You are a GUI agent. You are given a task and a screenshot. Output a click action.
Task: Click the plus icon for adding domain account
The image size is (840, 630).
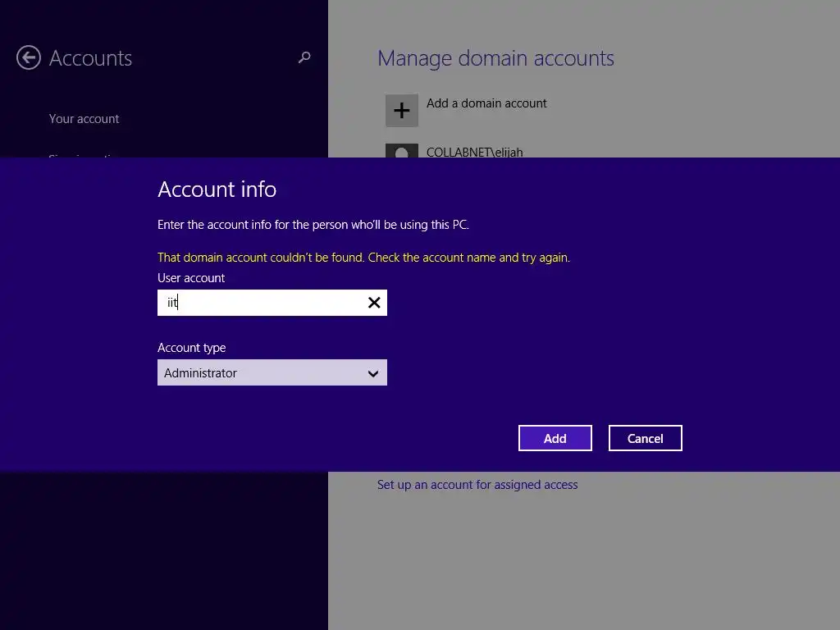pyautogui.click(x=401, y=111)
